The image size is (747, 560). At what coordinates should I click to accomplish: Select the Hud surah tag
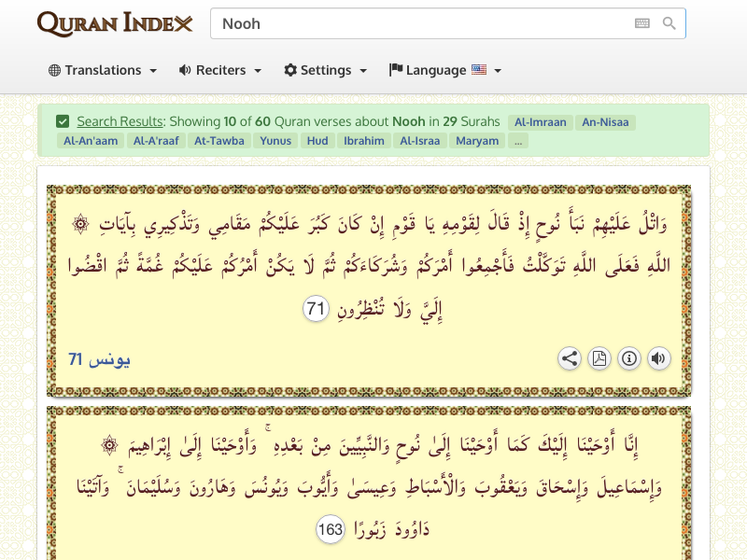317,141
